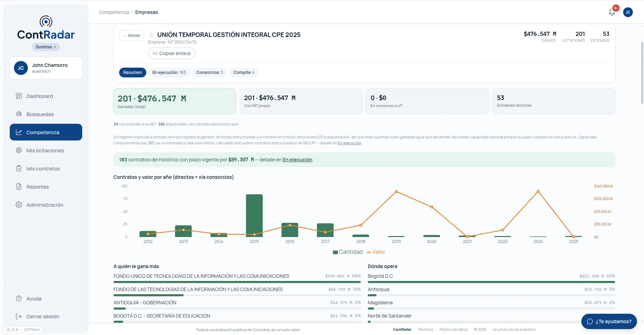The image size is (644, 335).
Task: Click the FONDO UNICO DE TECNOLOGÍAS progress bar
Action: (x=237, y=282)
